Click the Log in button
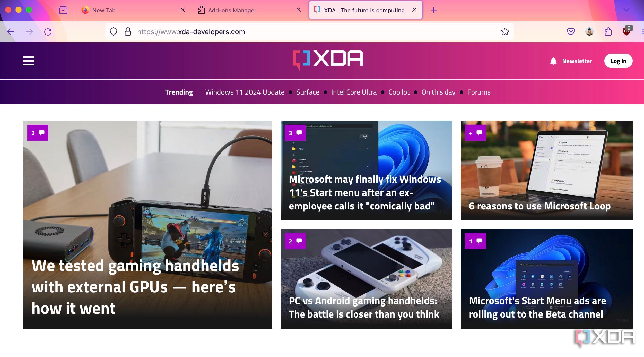 pyautogui.click(x=618, y=61)
